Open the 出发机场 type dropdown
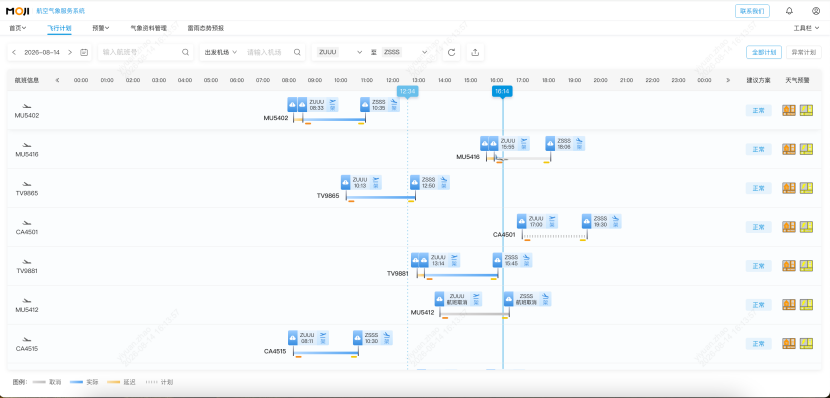 pos(221,52)
